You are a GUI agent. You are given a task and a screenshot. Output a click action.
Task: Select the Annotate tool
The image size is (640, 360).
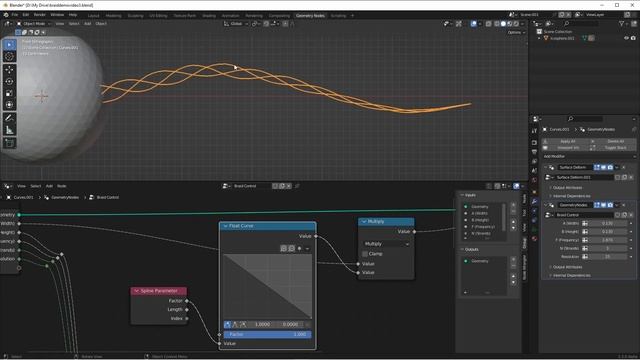pos(9,118)
